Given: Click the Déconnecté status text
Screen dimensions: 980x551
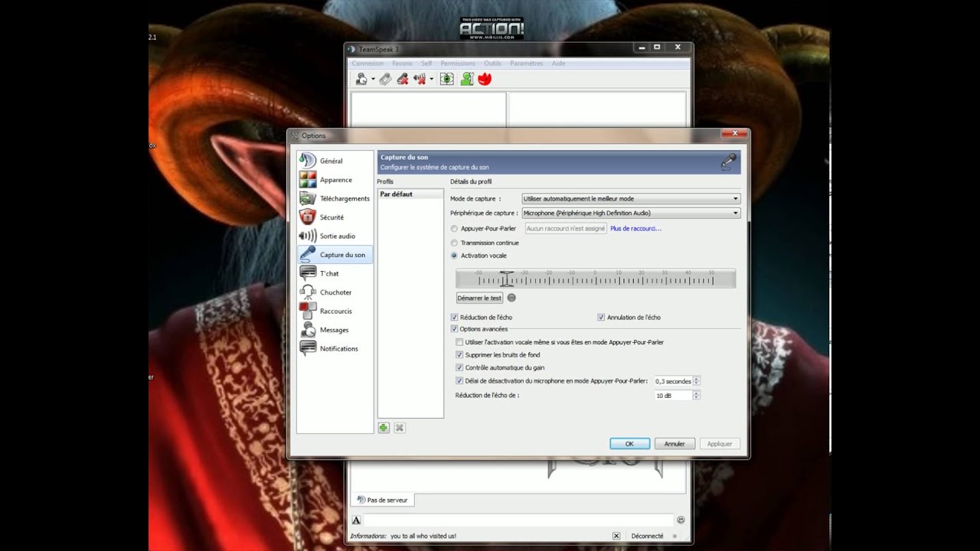Looking at the screenshot, I should click(x=647, y=536).
